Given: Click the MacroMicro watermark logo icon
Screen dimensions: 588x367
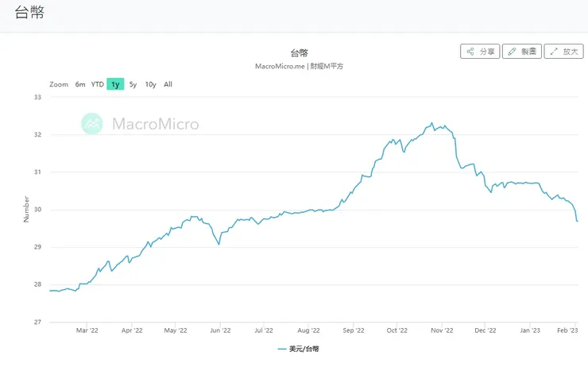Looking at the screenshot, I should click(x=93, y=124).
